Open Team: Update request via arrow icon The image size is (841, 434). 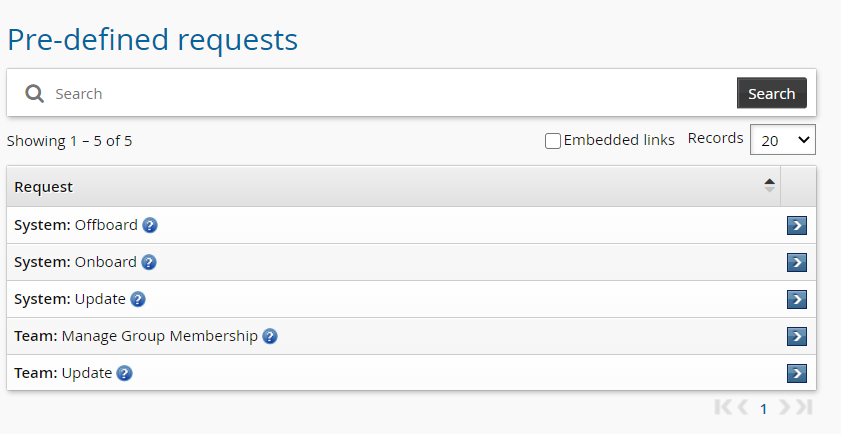(797, 373)
